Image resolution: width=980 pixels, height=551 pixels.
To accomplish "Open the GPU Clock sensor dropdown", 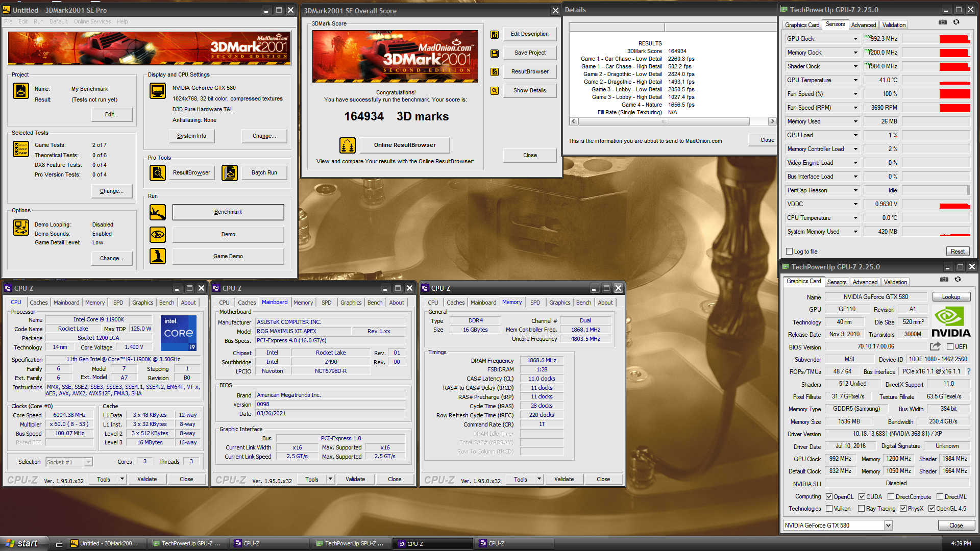I will pos(856,39).
